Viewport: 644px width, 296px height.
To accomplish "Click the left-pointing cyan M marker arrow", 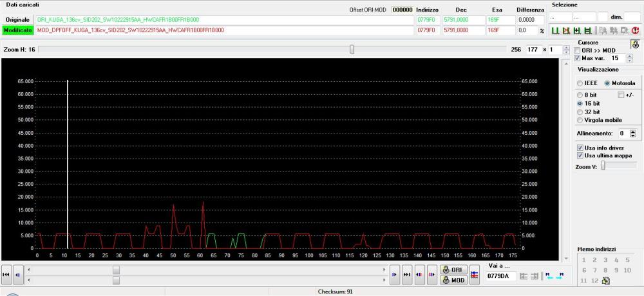I will (549, 275).
